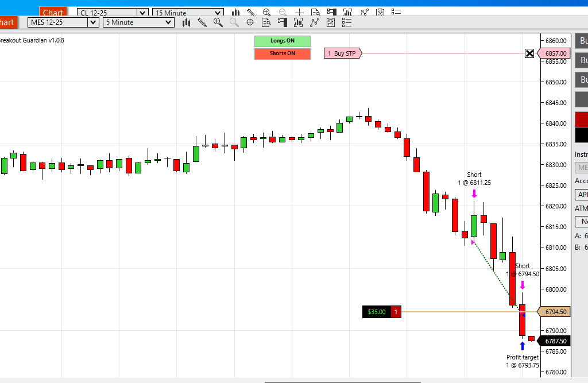Activate the crosshair cursor icon
The height and width of the screenshot is (383, 588).
click(x=250, y=22)
